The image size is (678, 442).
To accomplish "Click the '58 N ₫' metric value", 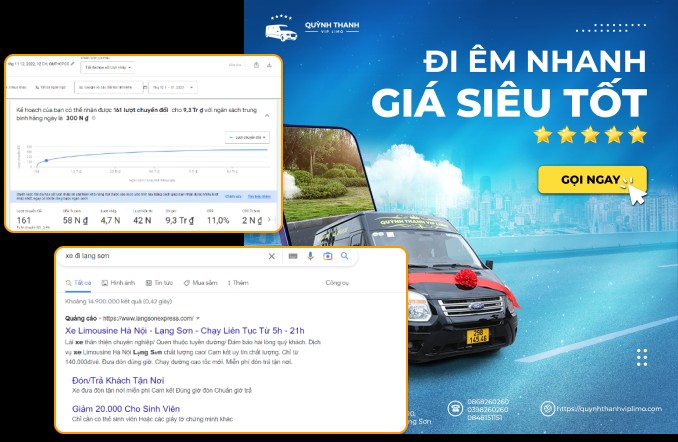I will (x=75, y=220).
